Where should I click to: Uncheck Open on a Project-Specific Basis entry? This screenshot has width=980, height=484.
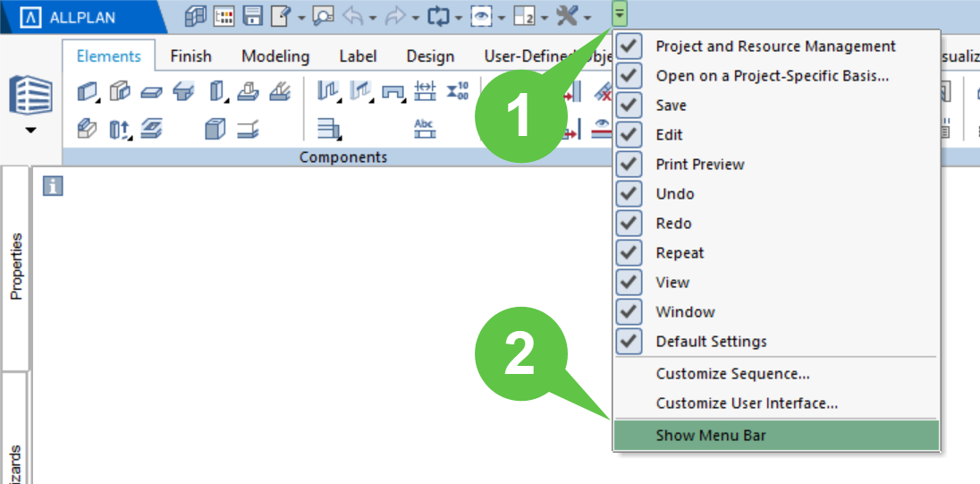(x=629, y=76)
